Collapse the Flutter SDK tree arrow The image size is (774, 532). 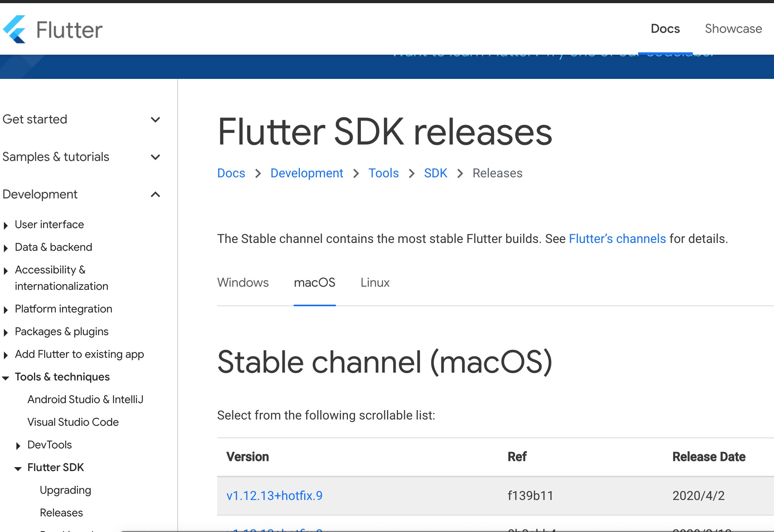pos(18,469)
